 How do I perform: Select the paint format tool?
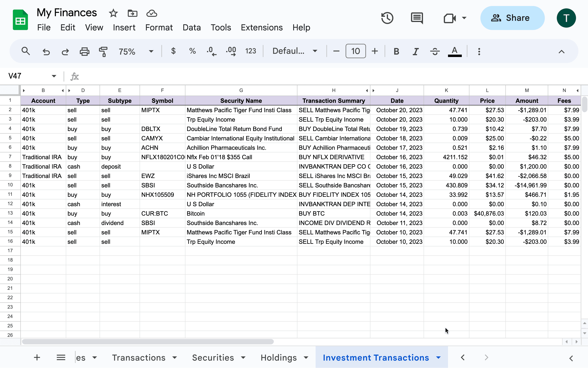tap(103, 51)
